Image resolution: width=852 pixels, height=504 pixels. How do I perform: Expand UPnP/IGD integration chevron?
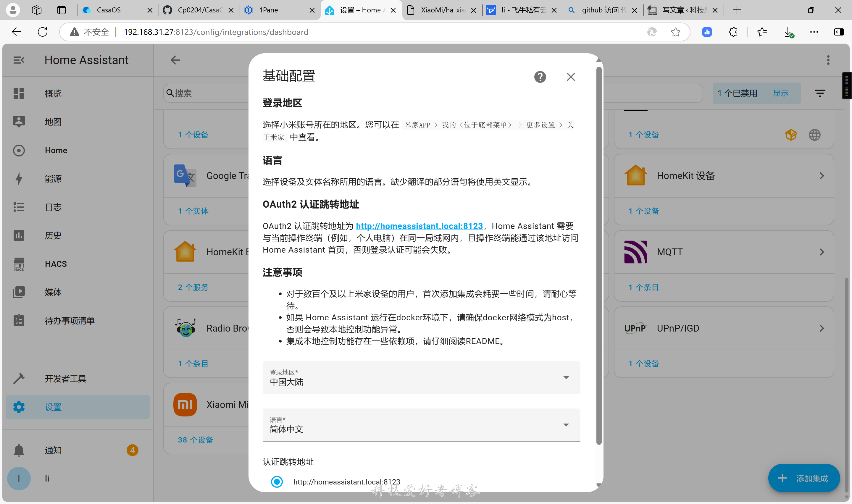822,328
